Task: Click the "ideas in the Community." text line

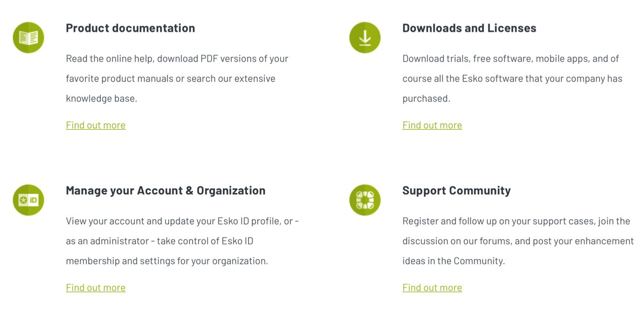Action: [453, 261]
